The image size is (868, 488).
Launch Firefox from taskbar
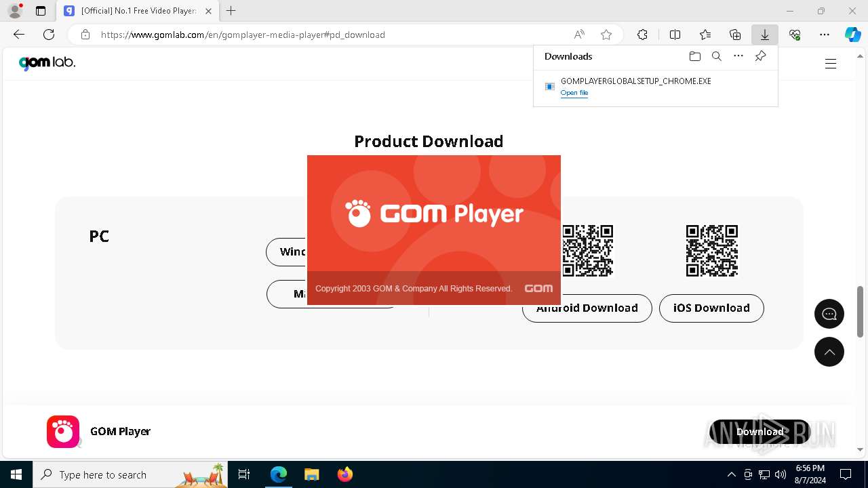tap(344, 474)
